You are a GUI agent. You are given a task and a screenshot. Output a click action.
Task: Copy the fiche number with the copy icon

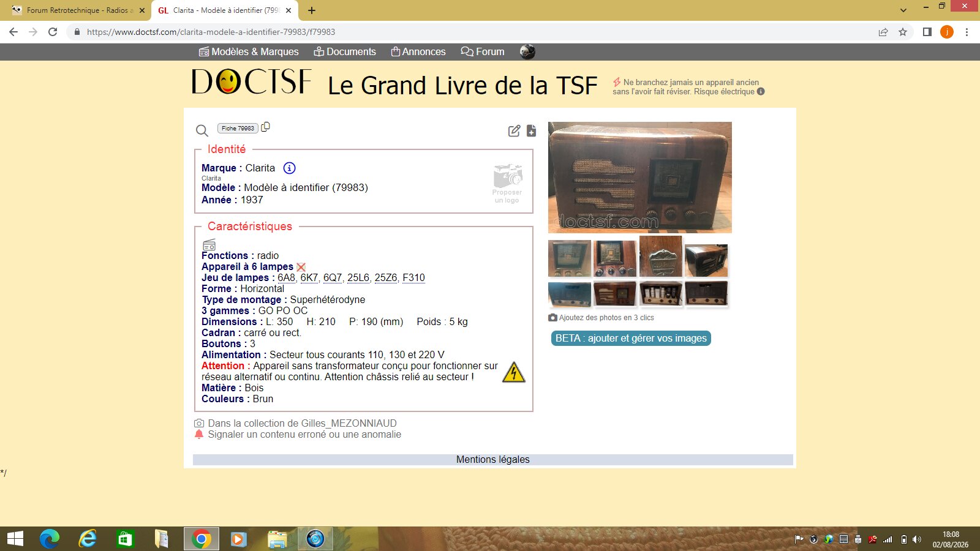[265, 127]
